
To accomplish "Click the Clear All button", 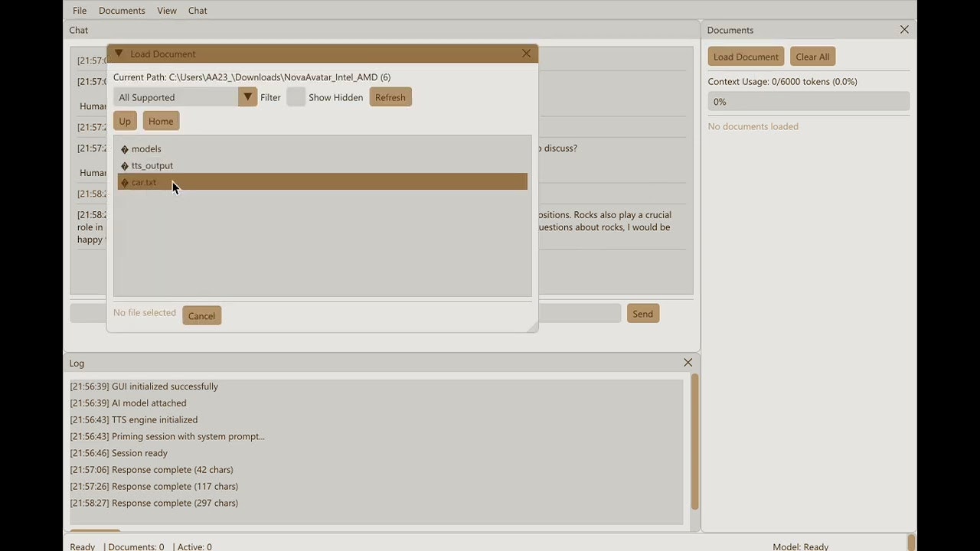I will [x=812, y=57].
